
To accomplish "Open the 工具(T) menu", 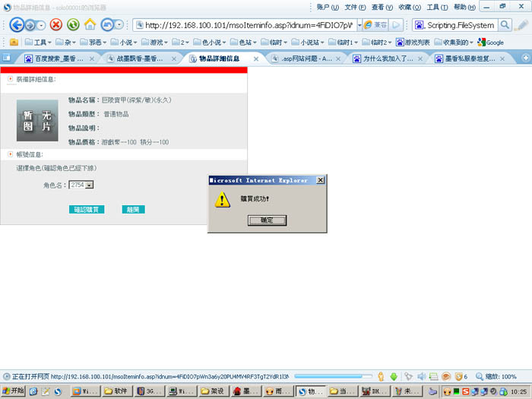I will click(x=436, y=7).
